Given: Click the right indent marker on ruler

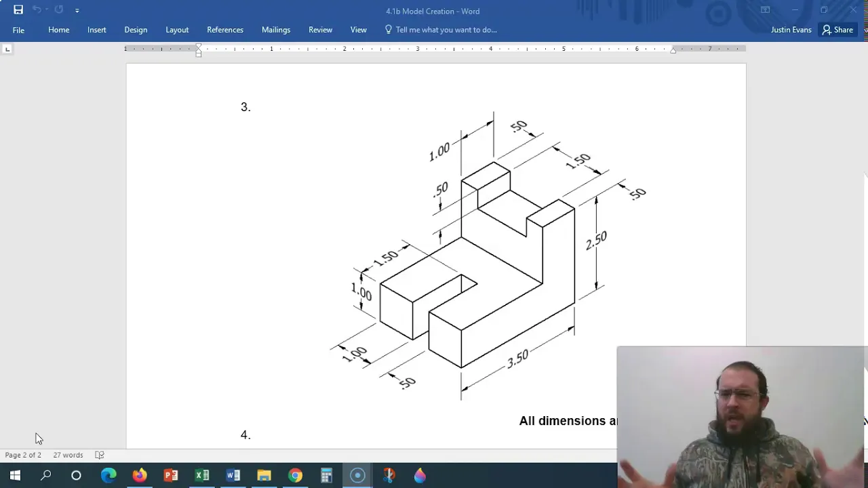Looking at the screenshot, I should click(x=673, y=51).
